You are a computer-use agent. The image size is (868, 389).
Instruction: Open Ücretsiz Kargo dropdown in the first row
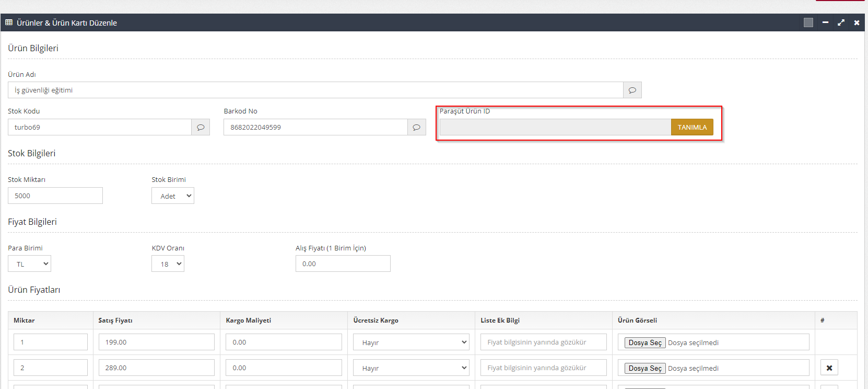(x=411, y=342)
